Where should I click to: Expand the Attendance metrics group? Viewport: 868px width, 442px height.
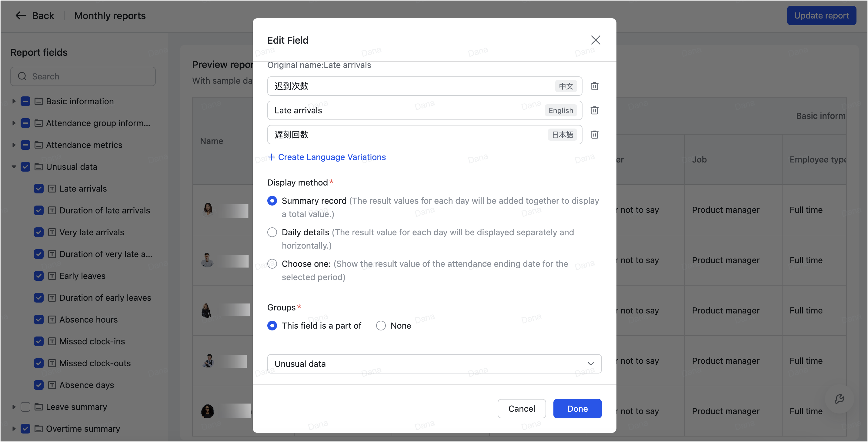coord(14,145)
